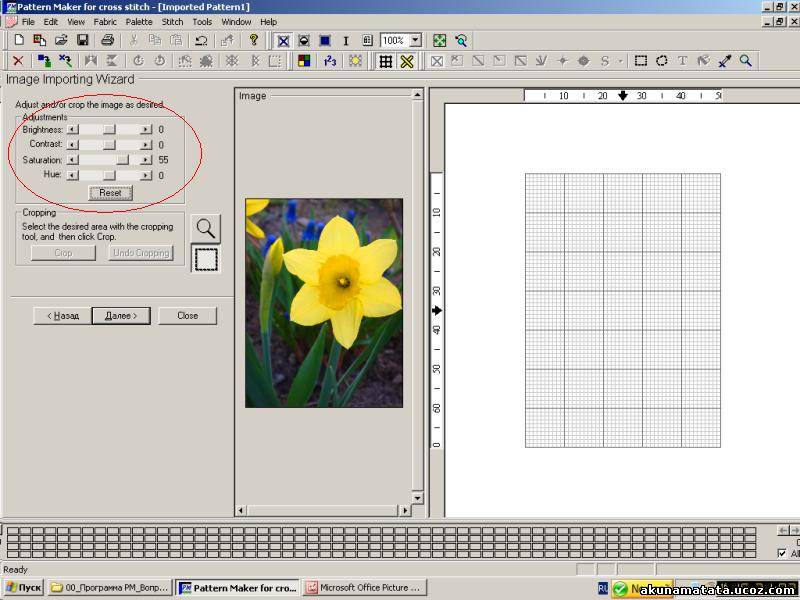Viewport: 800px width, 600px height.
Task: Open the 00_Програма PM folder taskbar item
Action: pos(110,588)
